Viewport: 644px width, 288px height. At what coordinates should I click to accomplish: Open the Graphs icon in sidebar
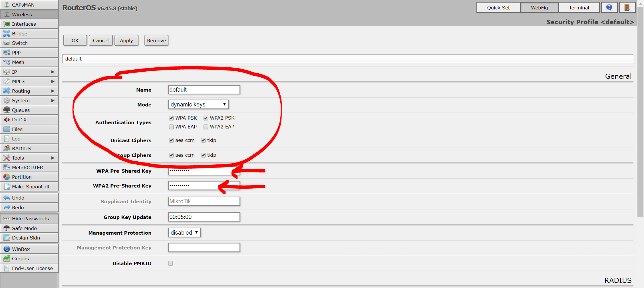coord(7,259)
